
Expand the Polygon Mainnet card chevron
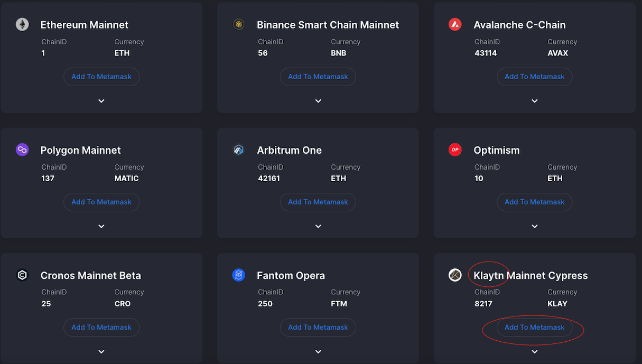pos(101,226)
